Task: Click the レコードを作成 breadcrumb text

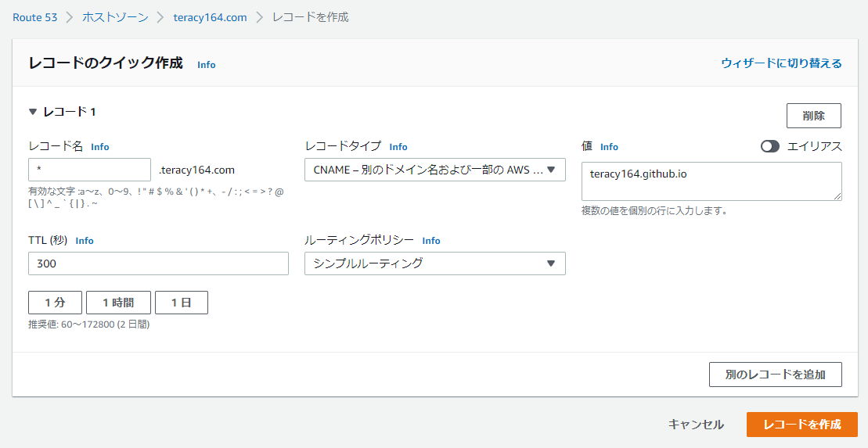Action: pos(311,17)
